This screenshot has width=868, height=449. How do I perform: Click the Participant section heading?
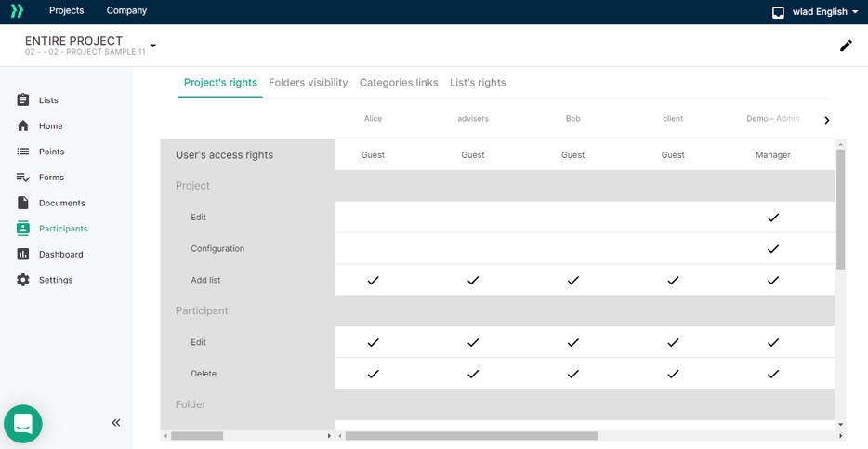[x=202, y=311]
